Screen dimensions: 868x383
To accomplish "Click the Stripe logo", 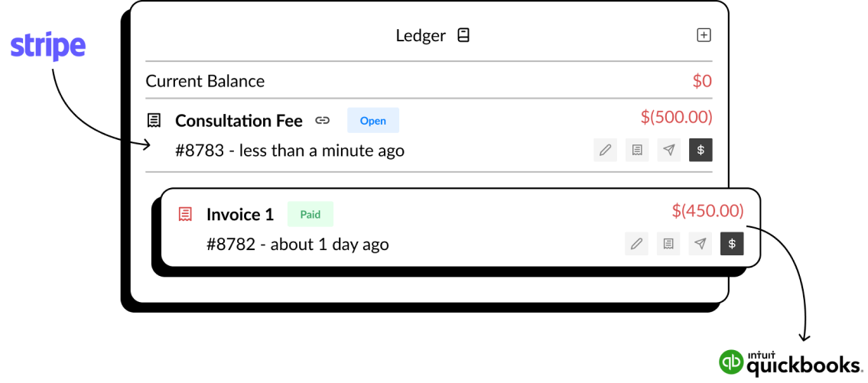I will pyautogui.click(x=48, y=47).
